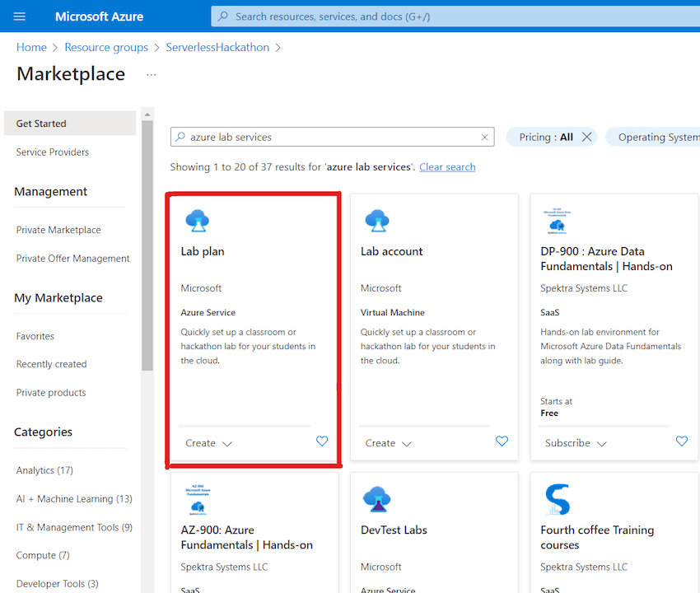Click the Lab plan cloud icon
The width and height of the screenshot is (700, 593).
pos(198,220)
